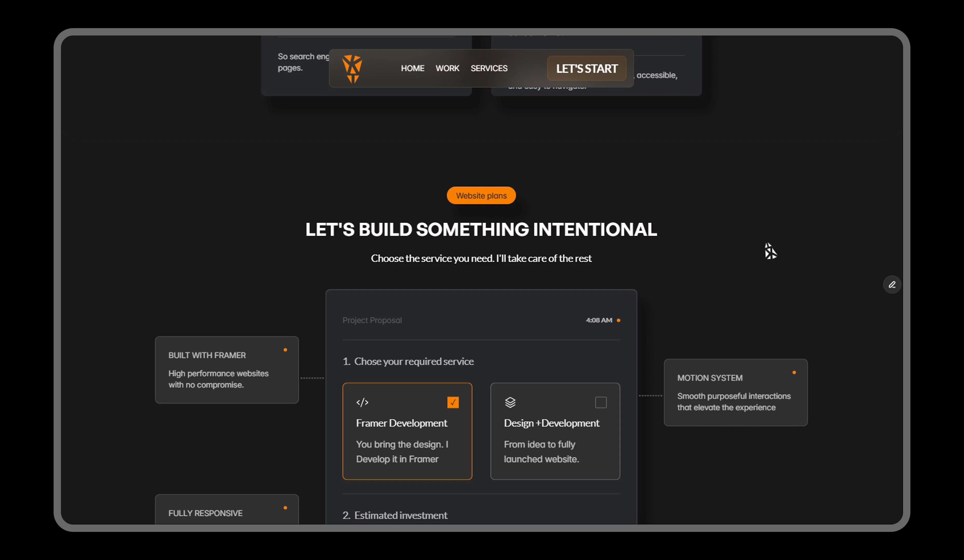Uncheck the Framer Development checkbox
The height and width of the screenshot is (560, 964).
coord(453,402)
